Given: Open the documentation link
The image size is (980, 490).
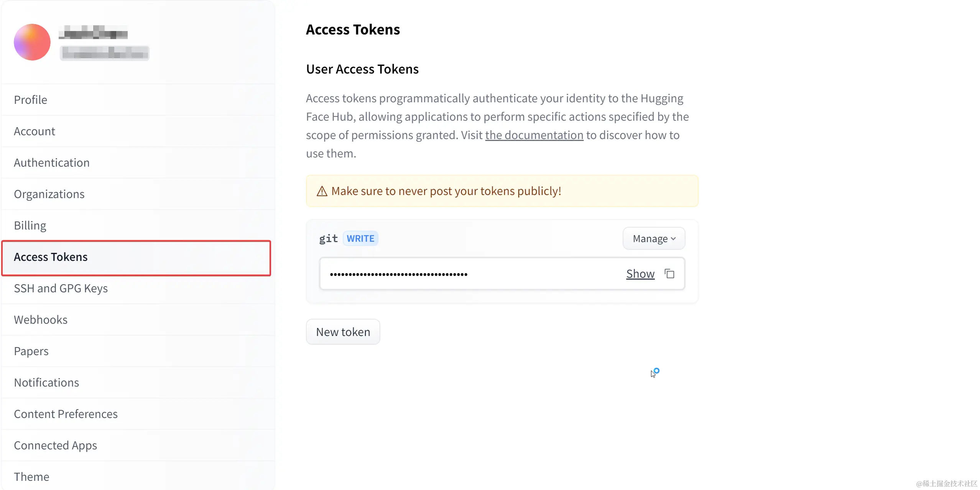Looking at the screenshot, I should tap(534, 135).
